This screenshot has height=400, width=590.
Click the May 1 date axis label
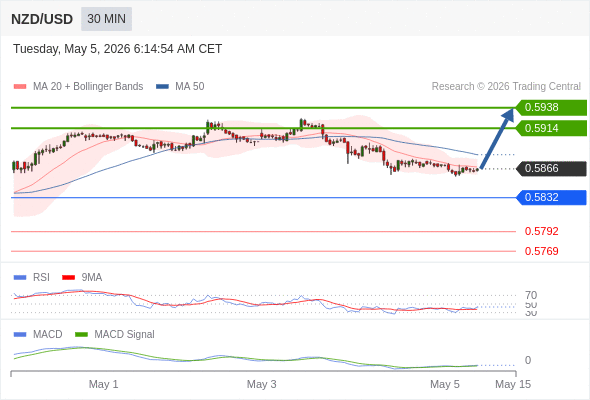103,384
